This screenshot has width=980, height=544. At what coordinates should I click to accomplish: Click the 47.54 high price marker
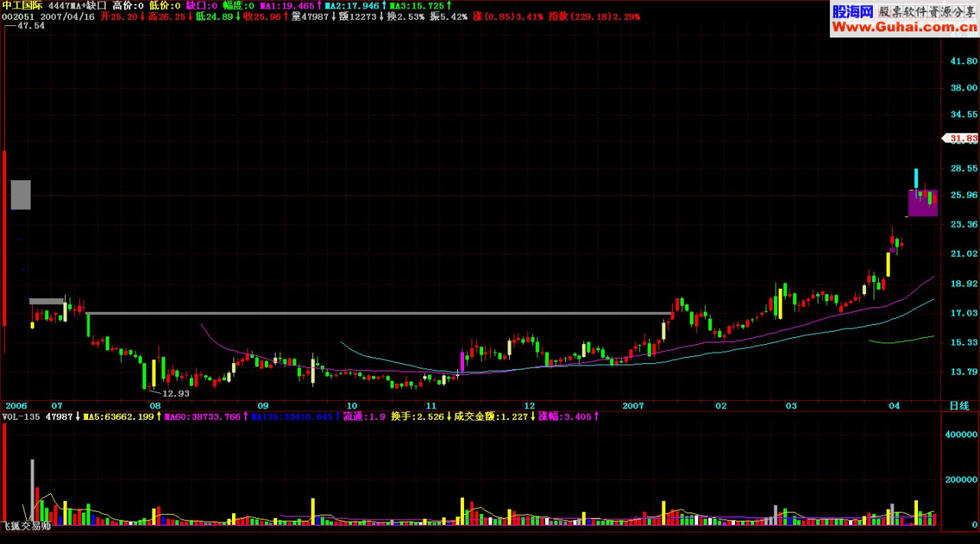pyautogui.click(x=31, y=25)
